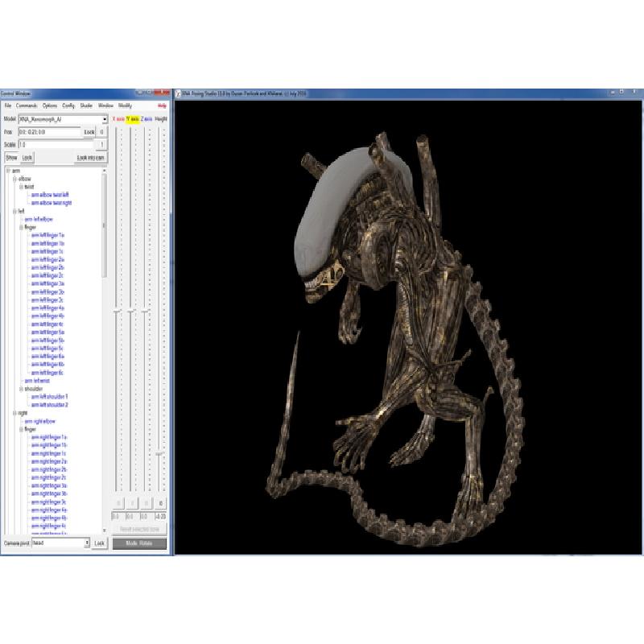This screenshot has height=644, width=644.
Task: Open the File menu
Action: pos(8,105)
